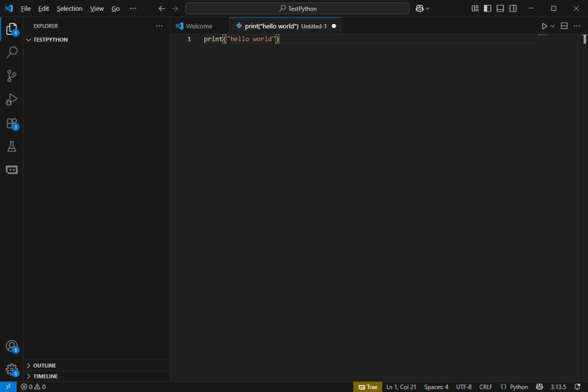
Task: Open the Run and Debug view
Action: pyautogui.click(x=11, y=100)
